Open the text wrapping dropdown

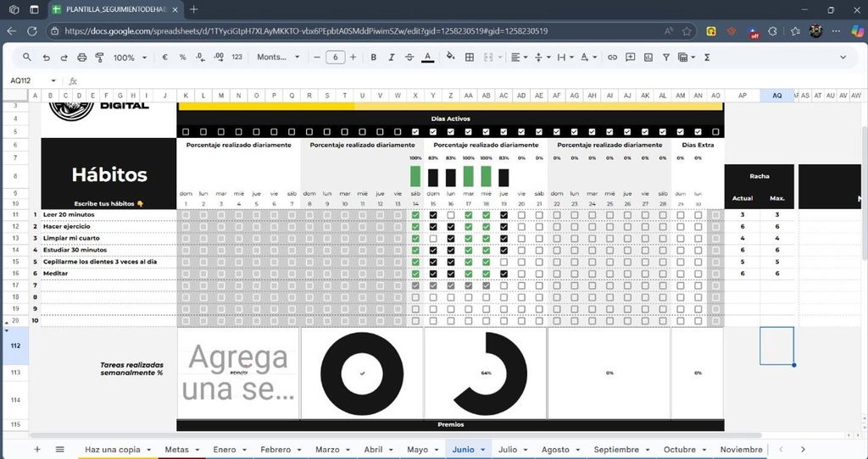coord(565,57)
